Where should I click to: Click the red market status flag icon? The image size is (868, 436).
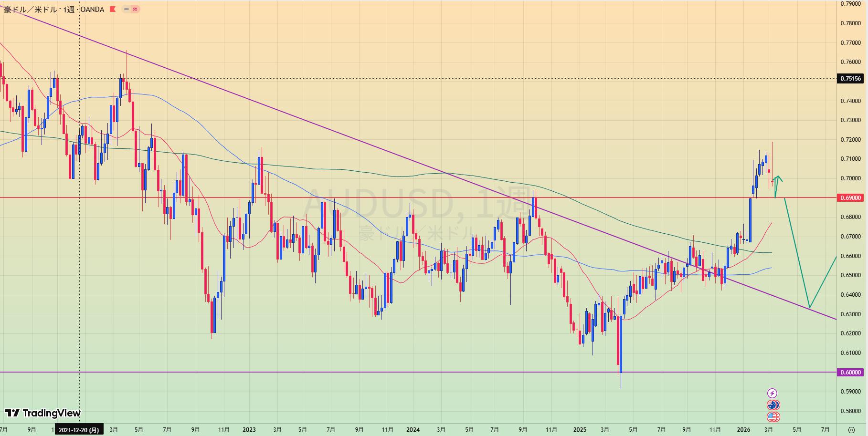(x=113, y=9)
